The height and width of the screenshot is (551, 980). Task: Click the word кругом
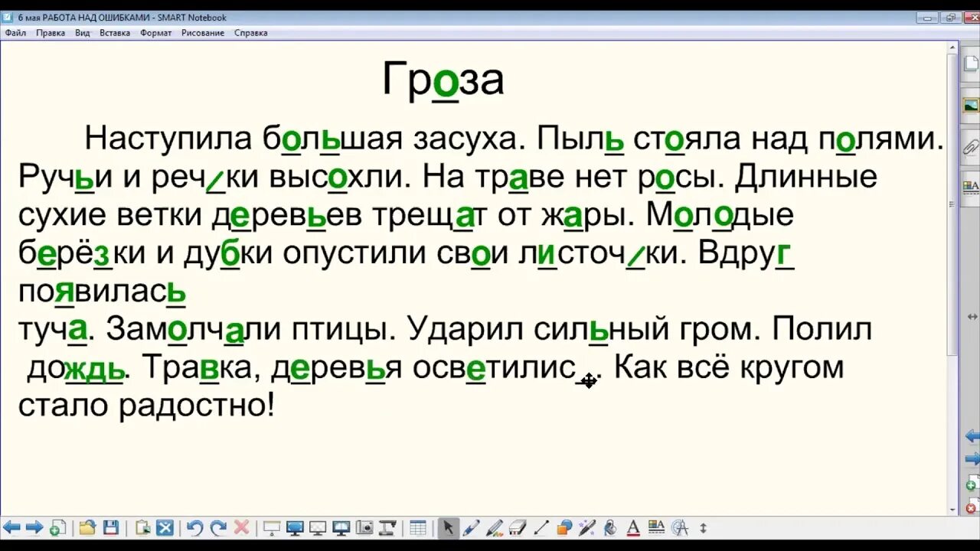coord(785,368)
